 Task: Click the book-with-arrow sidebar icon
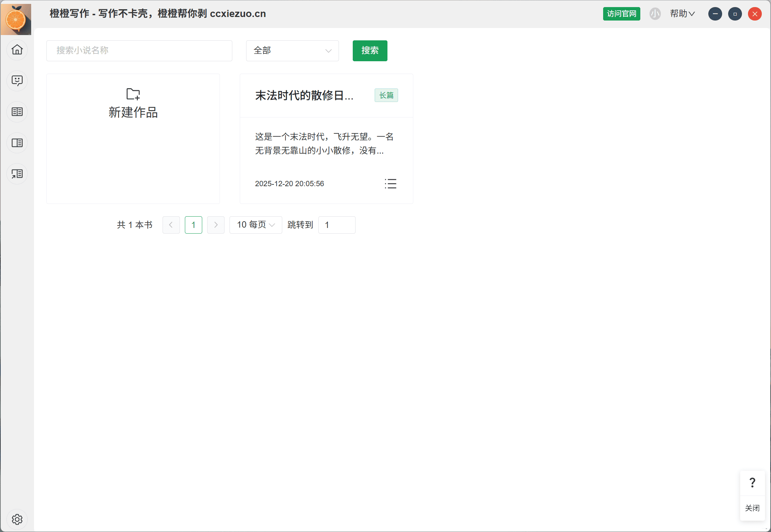tap(17, 174)
